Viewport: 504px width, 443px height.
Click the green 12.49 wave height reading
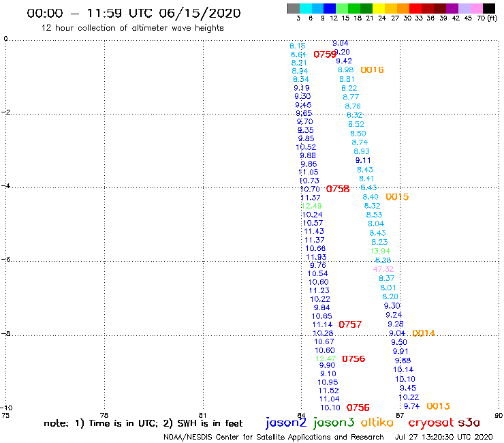point(312,206)
